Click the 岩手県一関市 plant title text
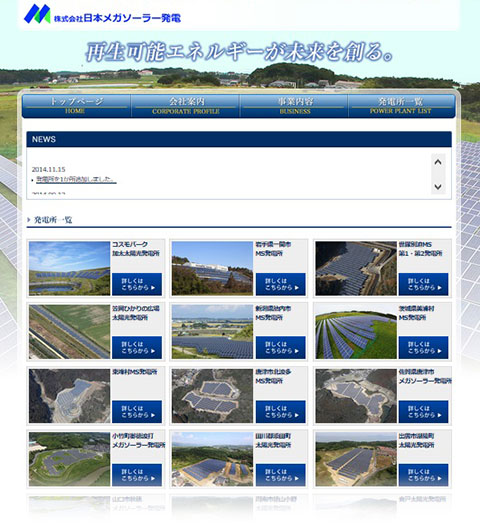 [274, 249]
